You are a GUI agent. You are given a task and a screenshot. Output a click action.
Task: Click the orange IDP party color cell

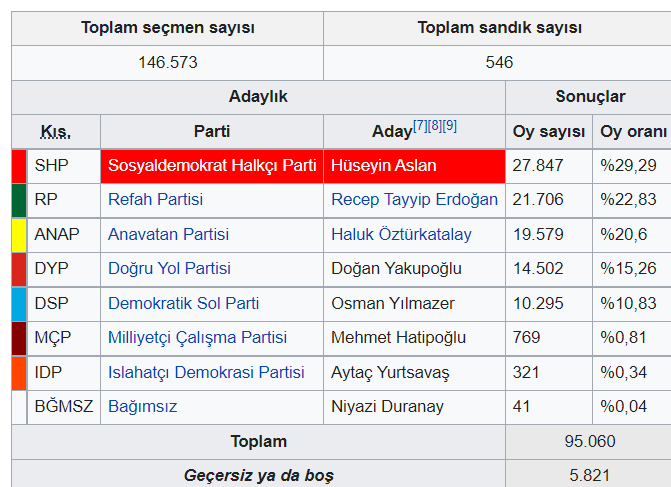click(x=18, y=372)
